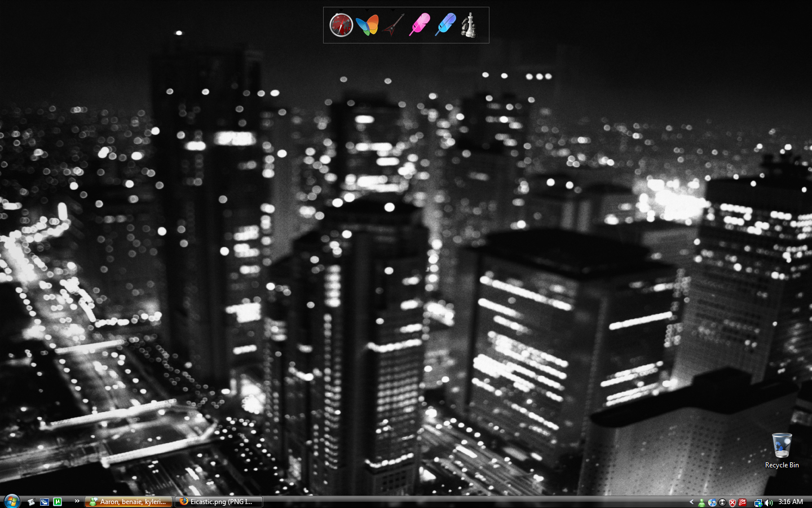Open the Recycle Bin desktop icon
The image size is (812, 508).
click(782, 445)
